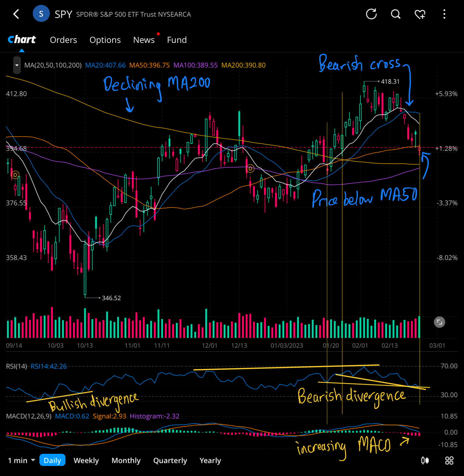464x476 pixels.
Task: Click the Signal:2.93 value
Action: click(110, 416)
